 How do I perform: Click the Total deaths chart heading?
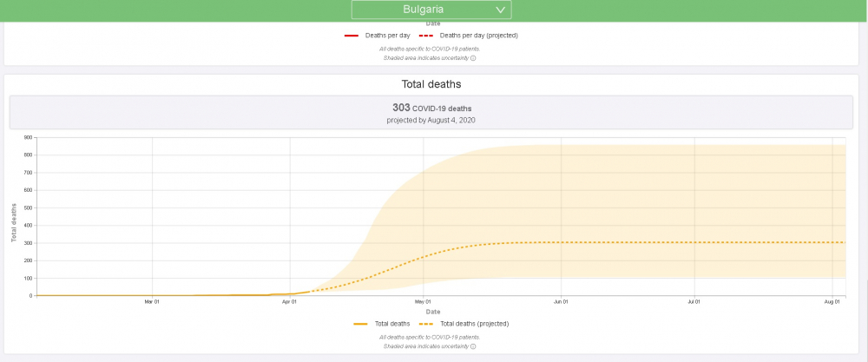(431, 84)
